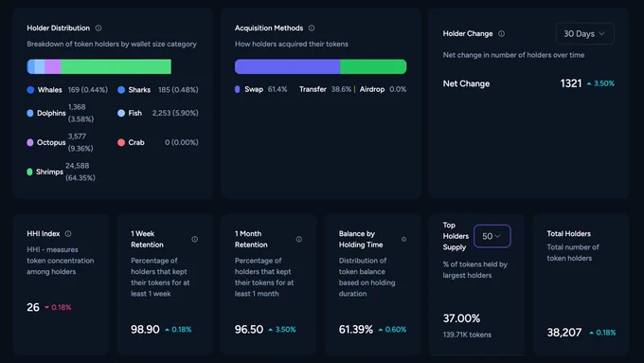
Task: Click the Octopus 3,577 (9.36%) value
Action: point(80,142)
